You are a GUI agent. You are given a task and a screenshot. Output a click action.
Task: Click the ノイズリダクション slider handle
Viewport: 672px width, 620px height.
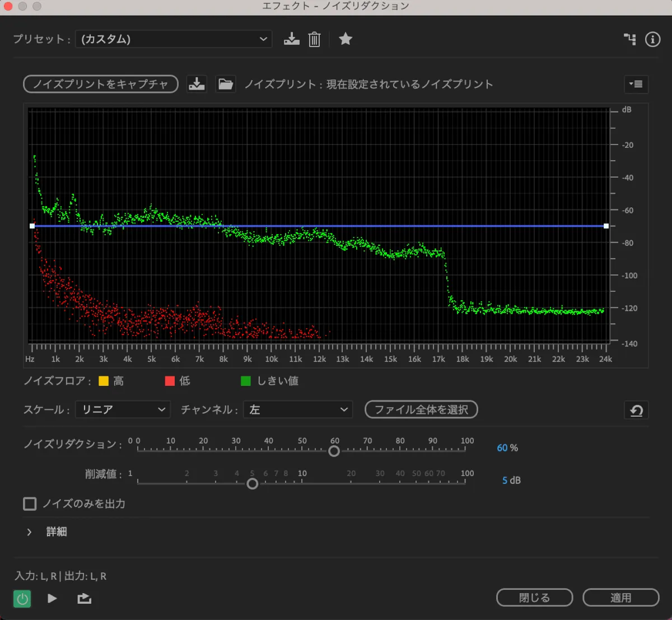tap(334, 451)
